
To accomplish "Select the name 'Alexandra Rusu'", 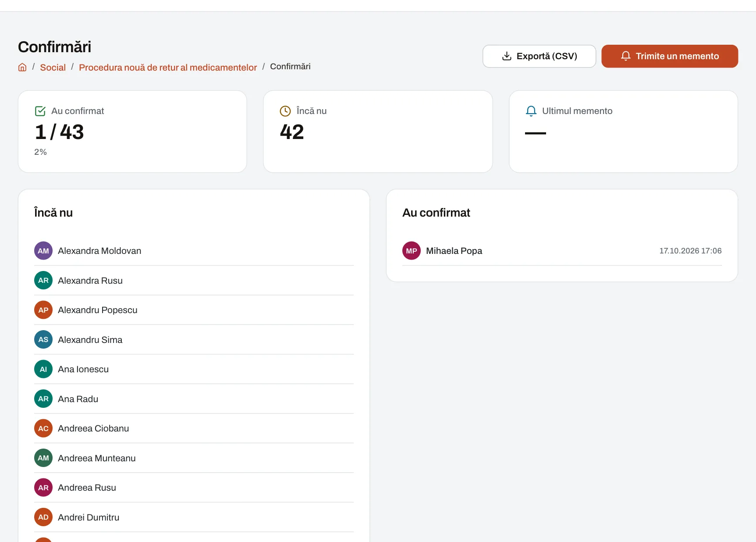I will [90, 281].
